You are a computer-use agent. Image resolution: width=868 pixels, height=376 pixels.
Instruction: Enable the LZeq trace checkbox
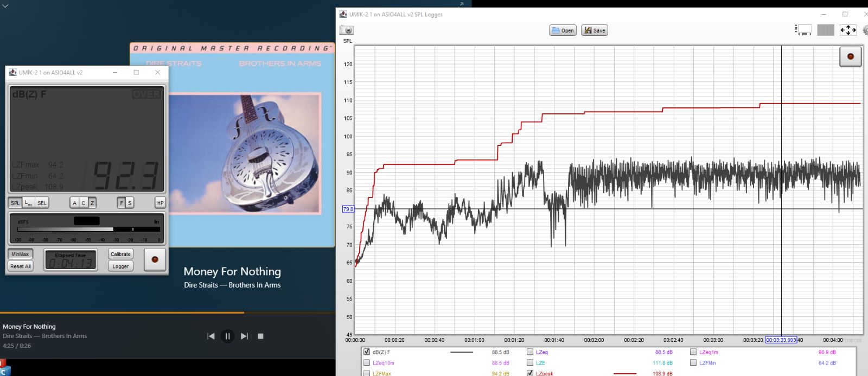(x=530, y=352)
